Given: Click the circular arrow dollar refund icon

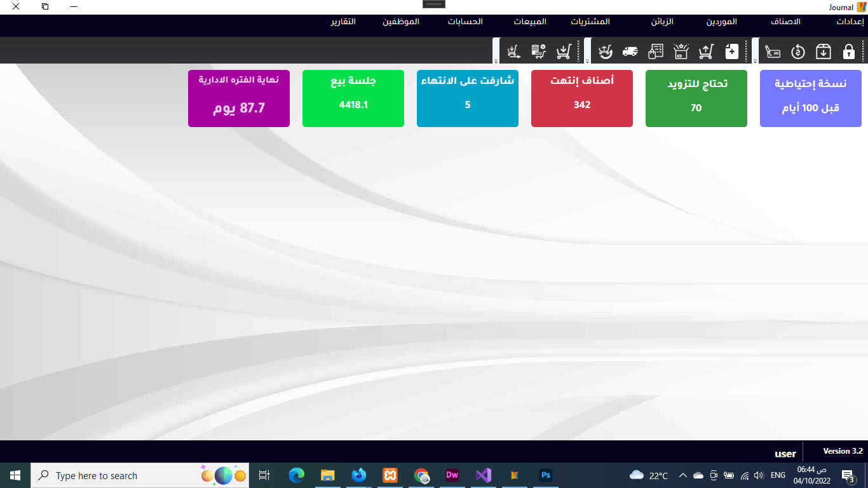Looking at the screenshot, I should coord(798,51).
